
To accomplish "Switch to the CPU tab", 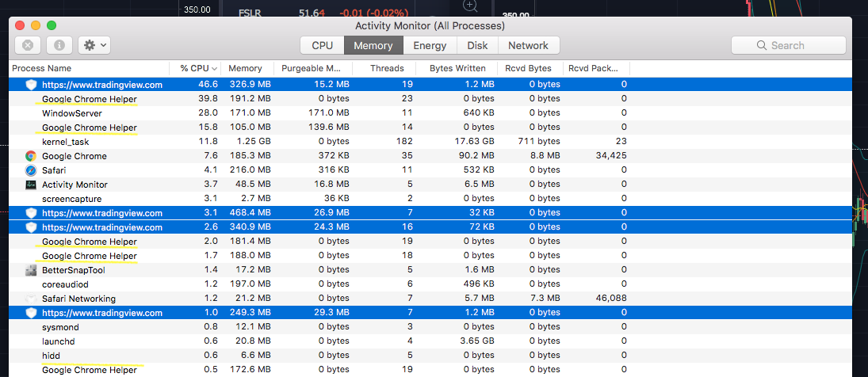I will click(x=322, y=45).
